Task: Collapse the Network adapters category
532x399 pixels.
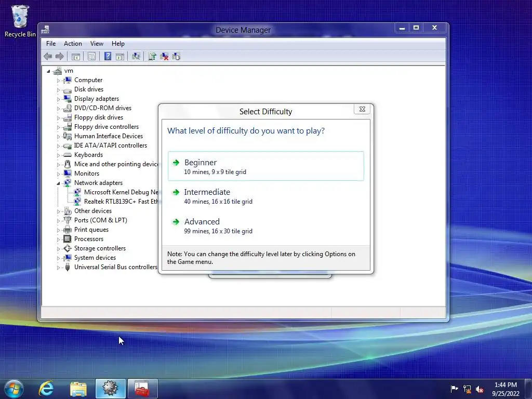Action: [x=58, y=183]
